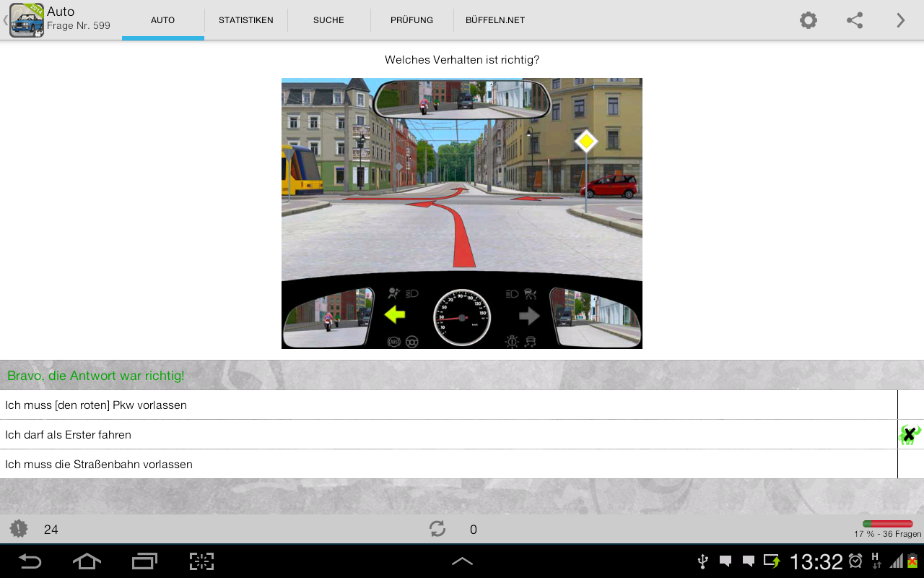The image size is (924, 578).
Task: Tap the battery status icon
Action: [x=912, y=561]
